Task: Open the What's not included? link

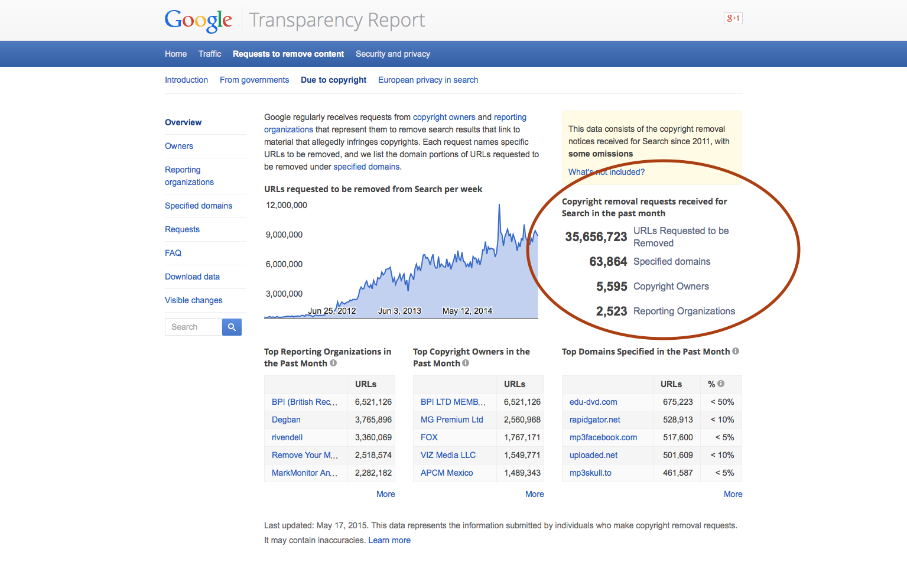Action: (606, 172)
